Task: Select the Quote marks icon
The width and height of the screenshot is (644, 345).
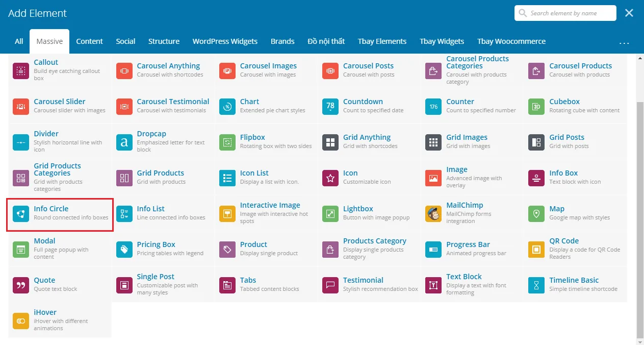Action: pos(21,285)
